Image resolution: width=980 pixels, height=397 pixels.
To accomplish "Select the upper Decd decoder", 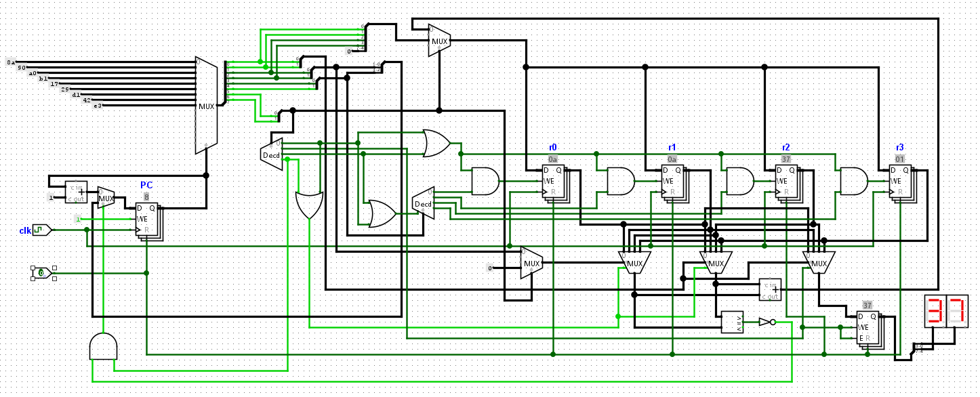I will [271, 153].
